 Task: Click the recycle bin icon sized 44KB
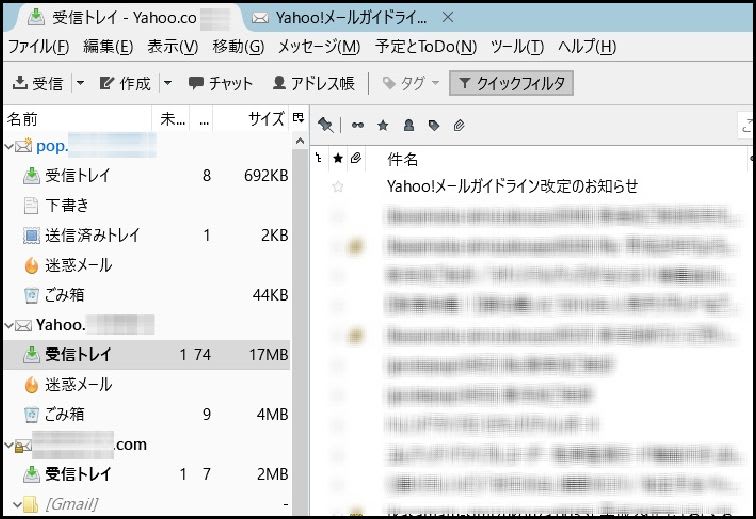point(31,295)
